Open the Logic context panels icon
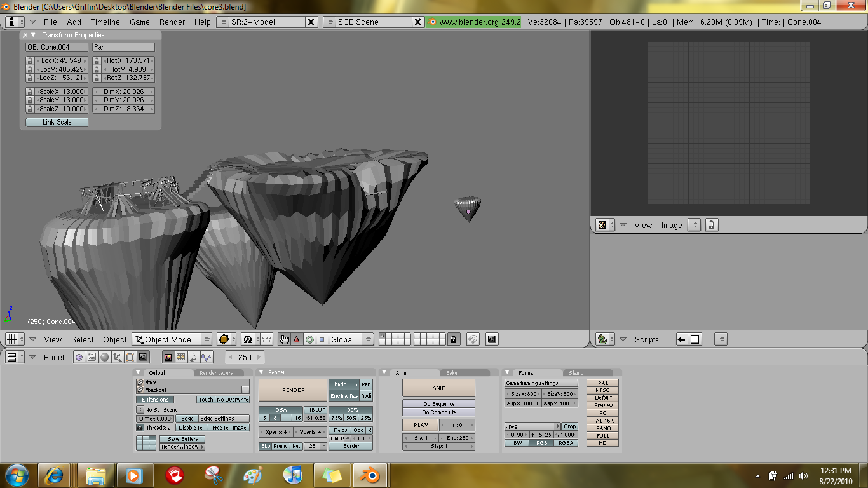Screen dimensions: 868x488 (79, 357)
